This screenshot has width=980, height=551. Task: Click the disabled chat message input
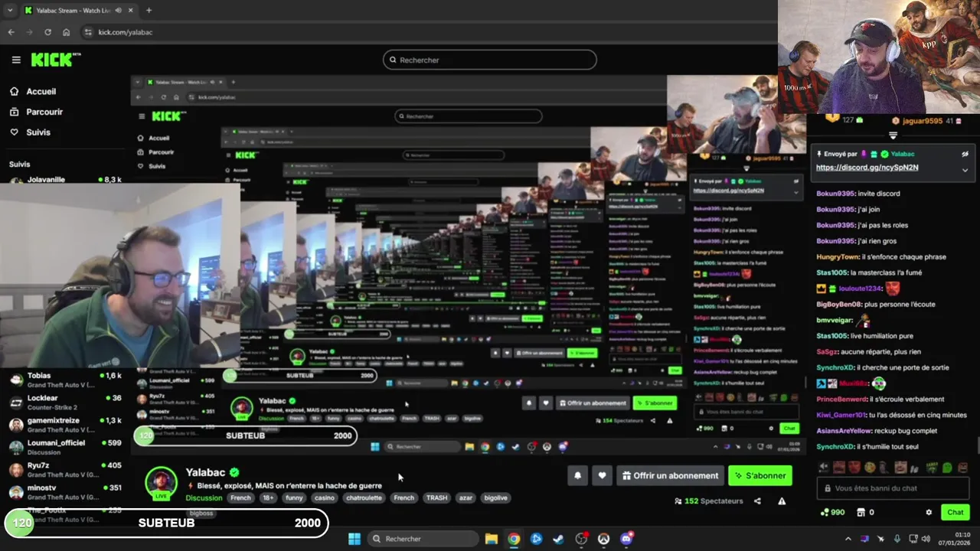pyautogui.click(x=893, y=488)
